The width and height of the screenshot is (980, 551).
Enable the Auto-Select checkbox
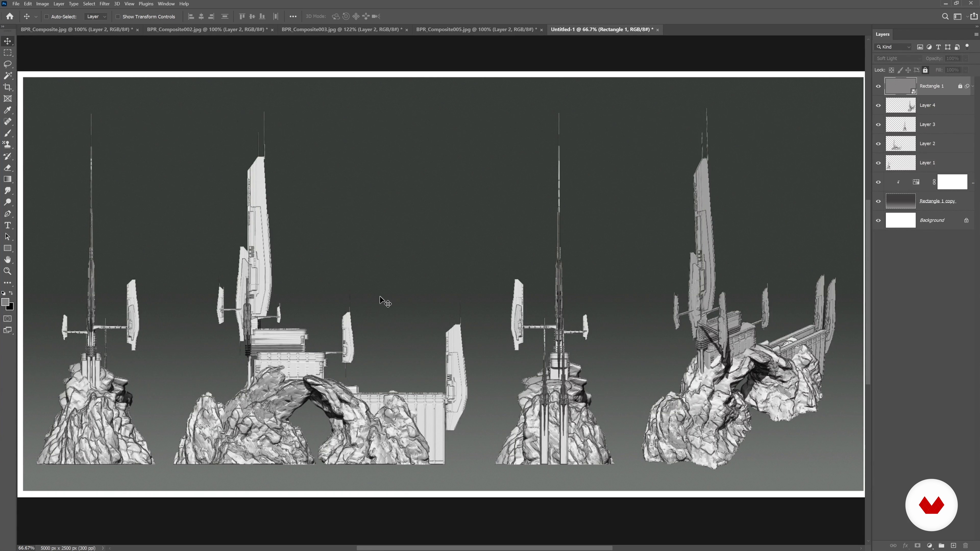tap(47, 17)
